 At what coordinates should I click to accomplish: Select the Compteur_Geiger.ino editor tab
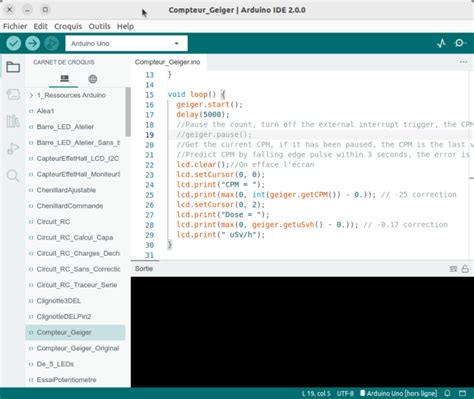click(168, 62)
